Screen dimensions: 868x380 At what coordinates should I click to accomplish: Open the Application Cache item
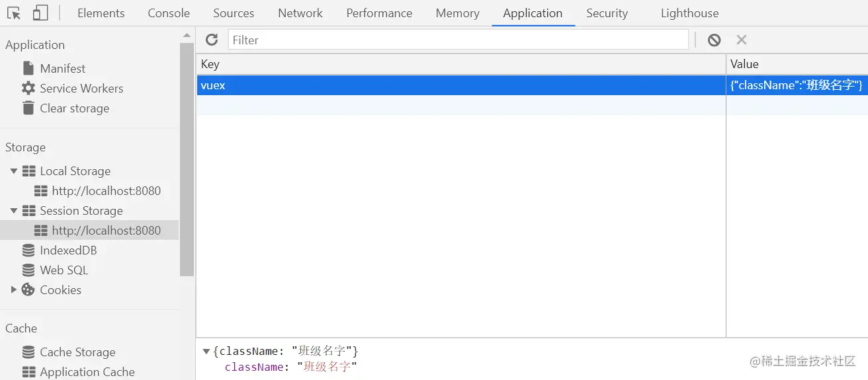coord(87,372)
